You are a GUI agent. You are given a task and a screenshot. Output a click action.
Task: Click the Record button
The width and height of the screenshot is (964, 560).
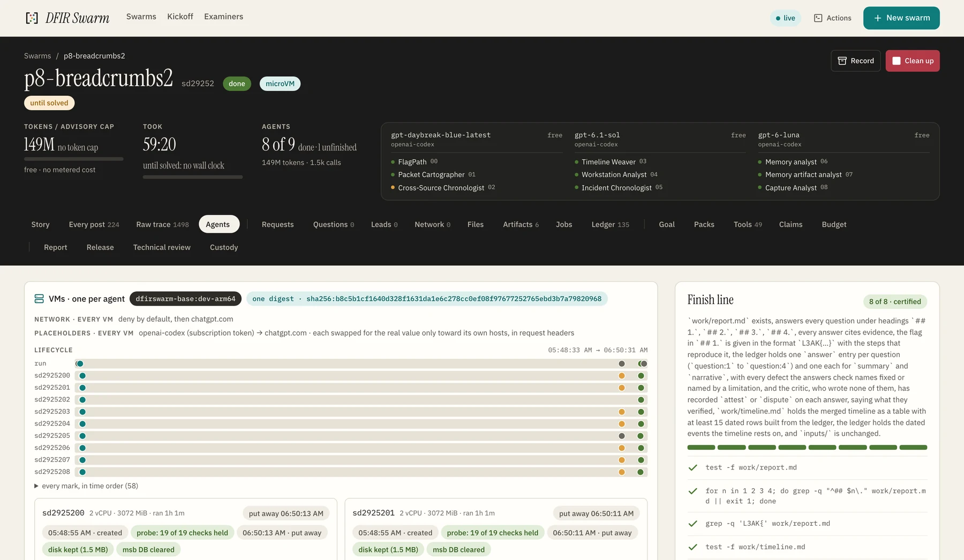click(x=856, y=61)
